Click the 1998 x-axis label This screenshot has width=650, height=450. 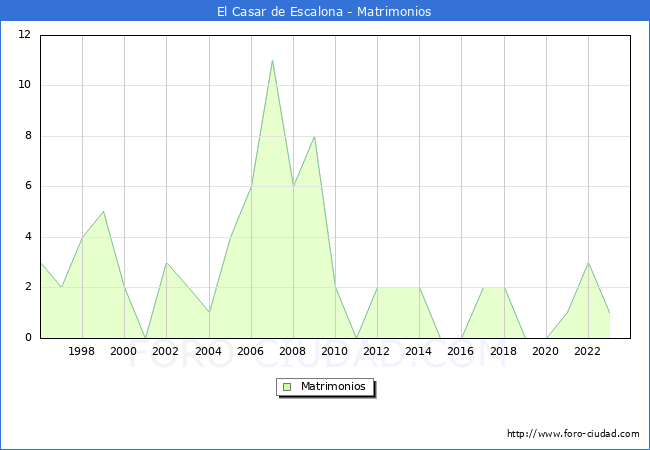81,351
